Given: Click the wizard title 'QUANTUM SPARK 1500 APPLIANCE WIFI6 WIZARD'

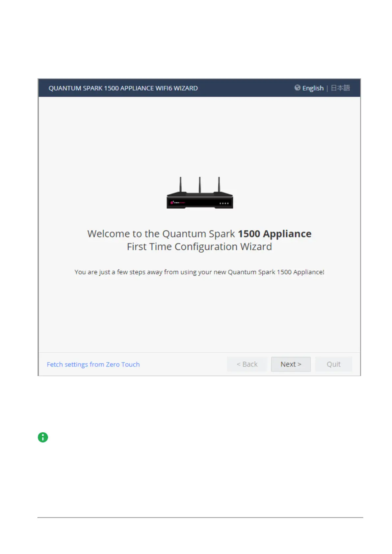Looking at the screenshot, I should 123,88.
